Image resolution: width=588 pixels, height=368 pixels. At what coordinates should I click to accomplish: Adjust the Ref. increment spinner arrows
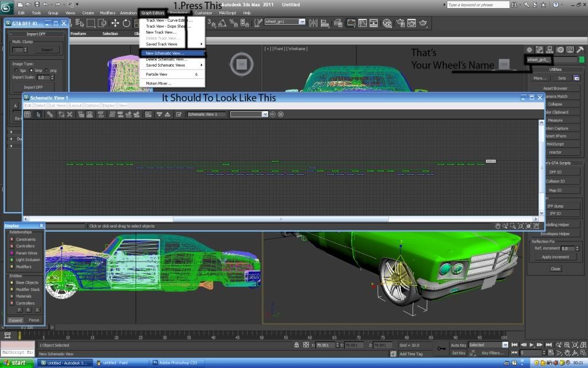(577, 248)
